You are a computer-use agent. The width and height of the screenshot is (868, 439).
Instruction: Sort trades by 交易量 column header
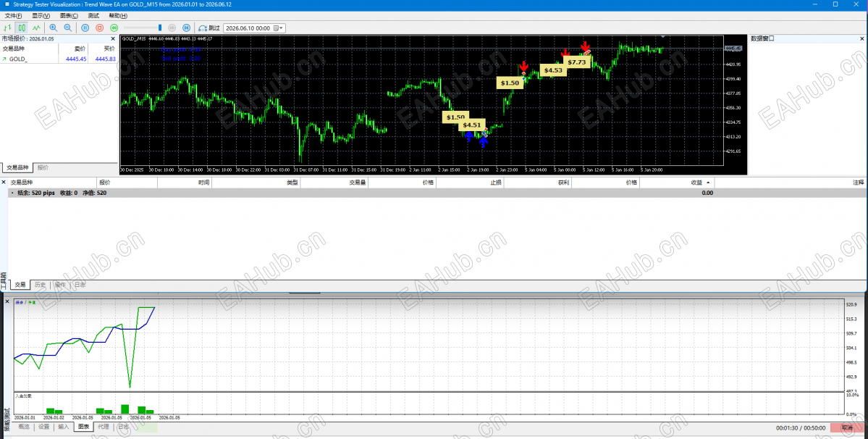pyautogui.click(x=334, y=182)
